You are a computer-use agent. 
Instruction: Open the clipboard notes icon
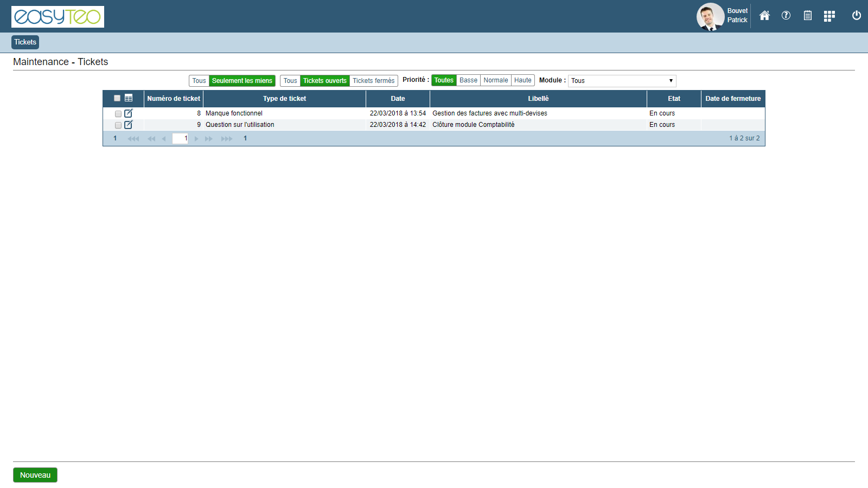tap(808, 16)
